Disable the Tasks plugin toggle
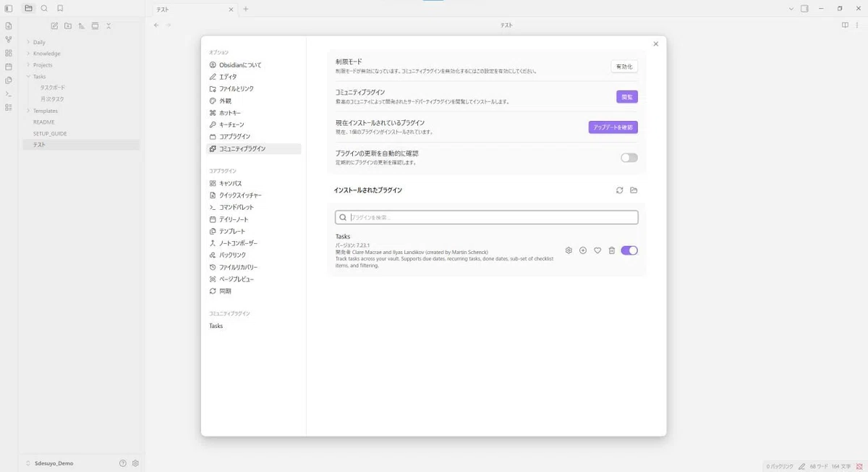The height and width of the screenshot is (472, 868). [629, 250]
